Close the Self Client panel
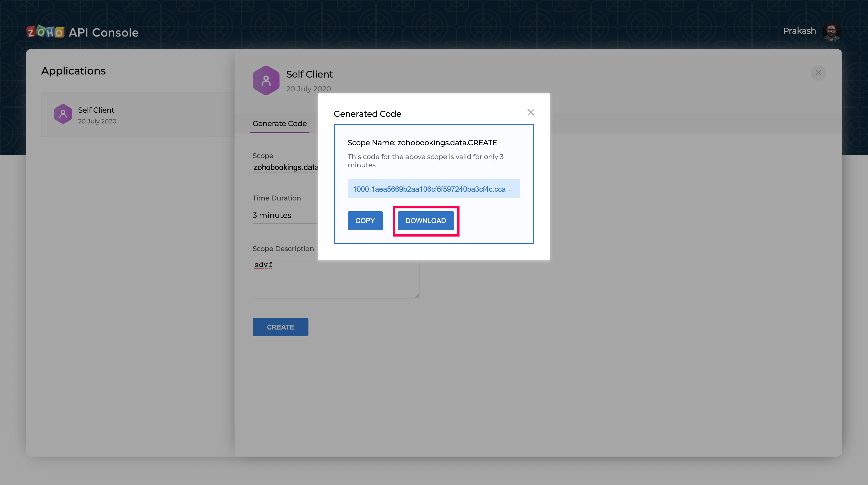Image resolution: width=868 pixels, height=485 pixels. pos(818,73)
